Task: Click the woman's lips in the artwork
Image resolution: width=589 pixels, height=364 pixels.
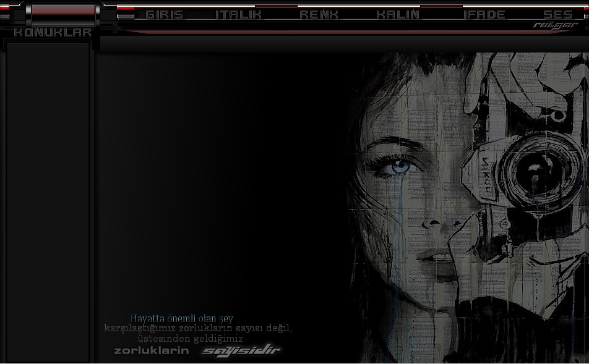Action: 441,257
